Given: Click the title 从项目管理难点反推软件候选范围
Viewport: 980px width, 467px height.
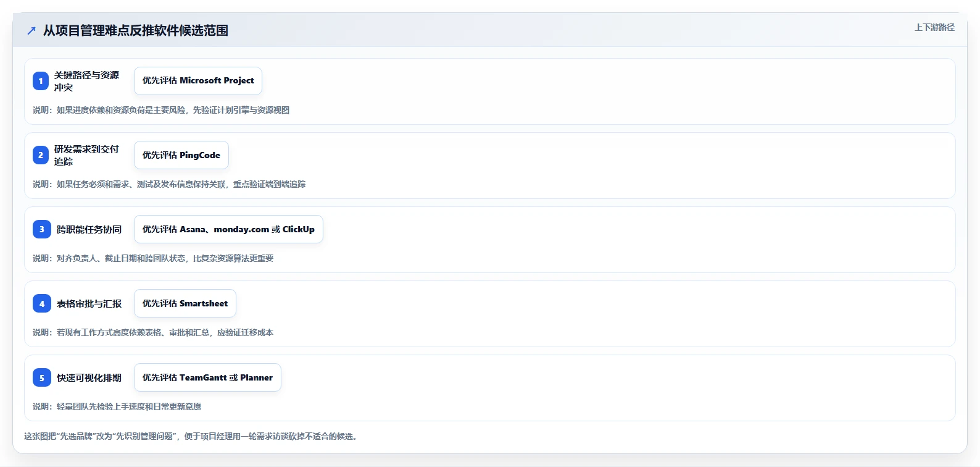Looking at the screenshot, I should click(x=136, y=31).
